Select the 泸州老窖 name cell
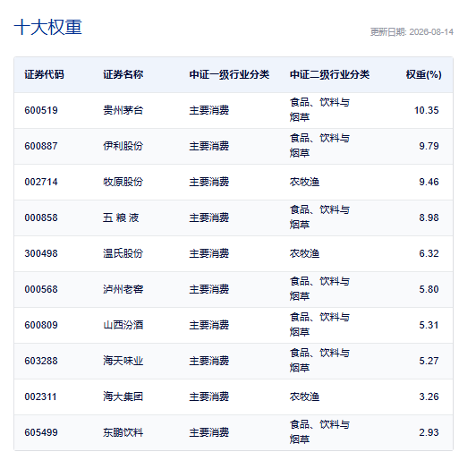 pyautogui.click(x=123, y=289)
